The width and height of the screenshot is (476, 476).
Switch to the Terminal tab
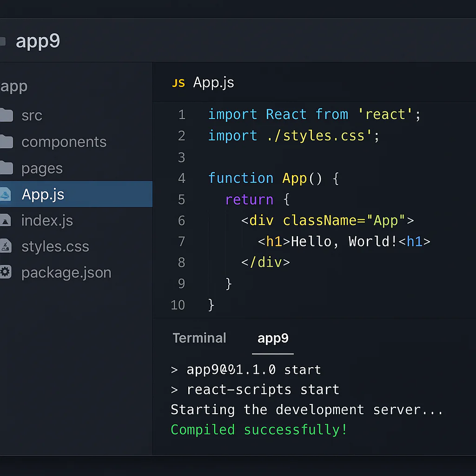[199, 338]
